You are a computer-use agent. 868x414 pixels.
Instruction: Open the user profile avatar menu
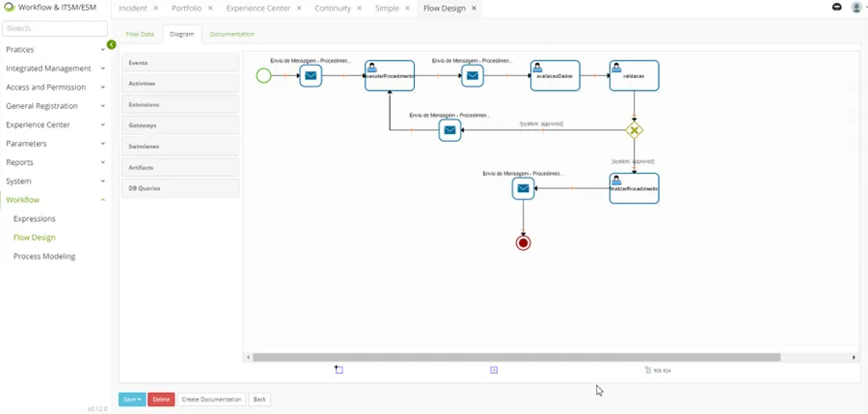pyautogui.click(x=857, y=8)
